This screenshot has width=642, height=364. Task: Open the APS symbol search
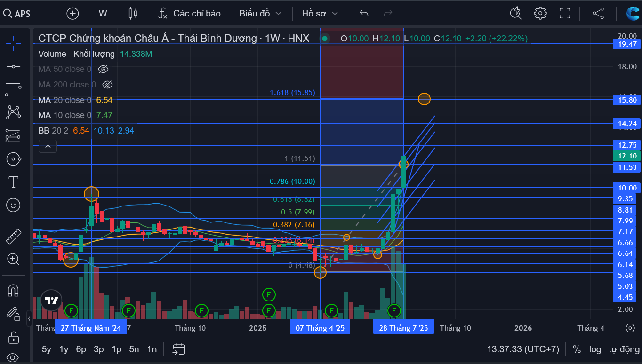pos(17,14)
